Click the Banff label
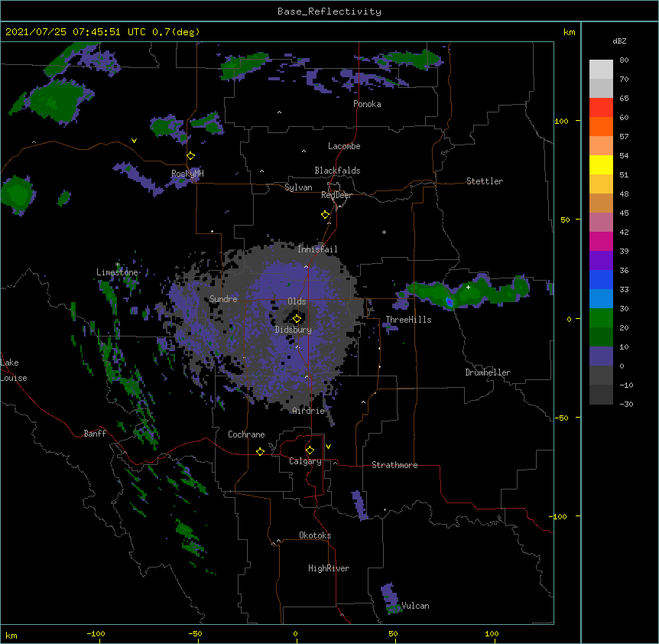 [x=95, y=434]
